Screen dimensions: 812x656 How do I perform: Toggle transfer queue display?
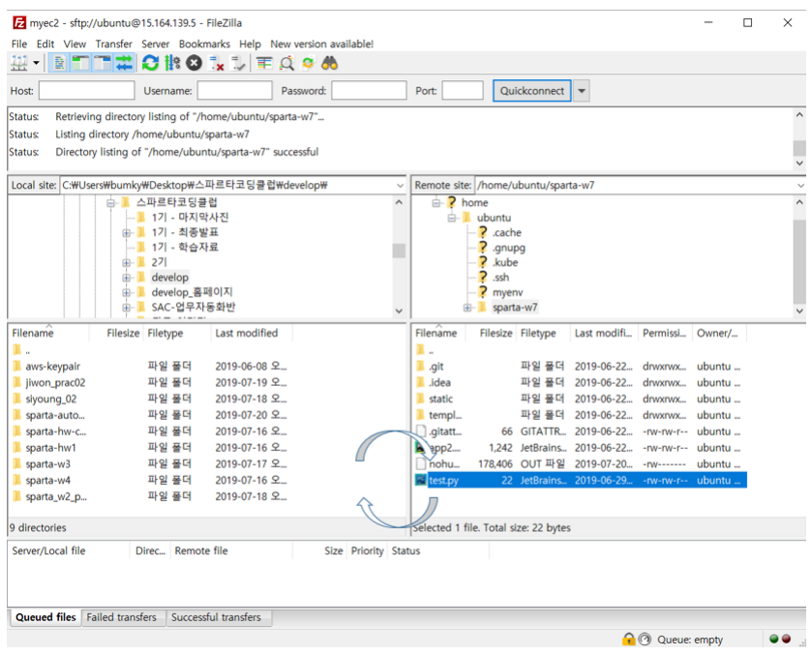point(124,63)
